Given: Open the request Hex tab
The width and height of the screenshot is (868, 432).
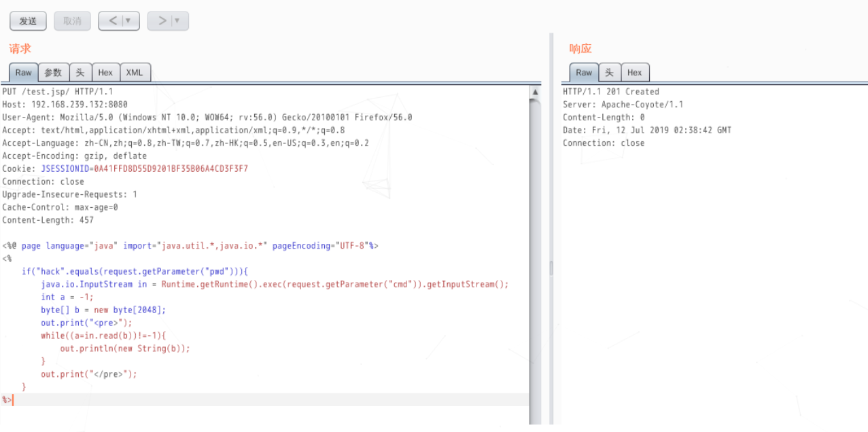Looking at the screenshot, I should (105, 73).
